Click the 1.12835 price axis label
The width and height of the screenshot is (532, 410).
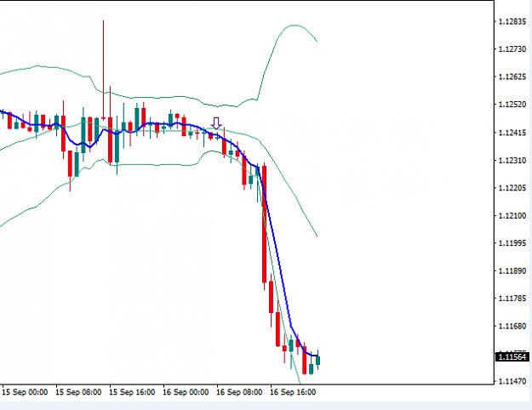[512, 22]
